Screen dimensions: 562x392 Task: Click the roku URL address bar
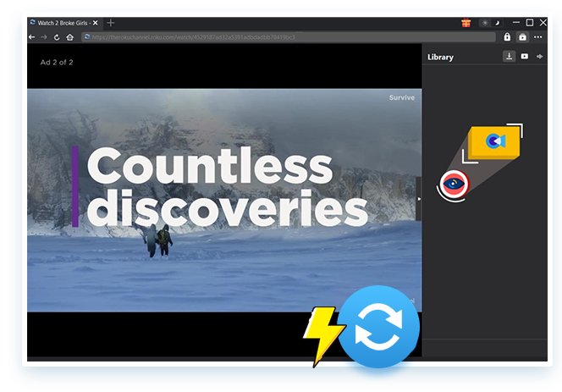(289, 37)
